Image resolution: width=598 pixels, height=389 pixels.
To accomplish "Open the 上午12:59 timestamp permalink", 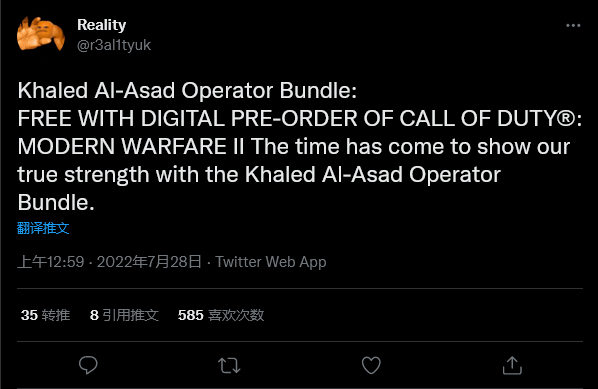I will [51, 262].
